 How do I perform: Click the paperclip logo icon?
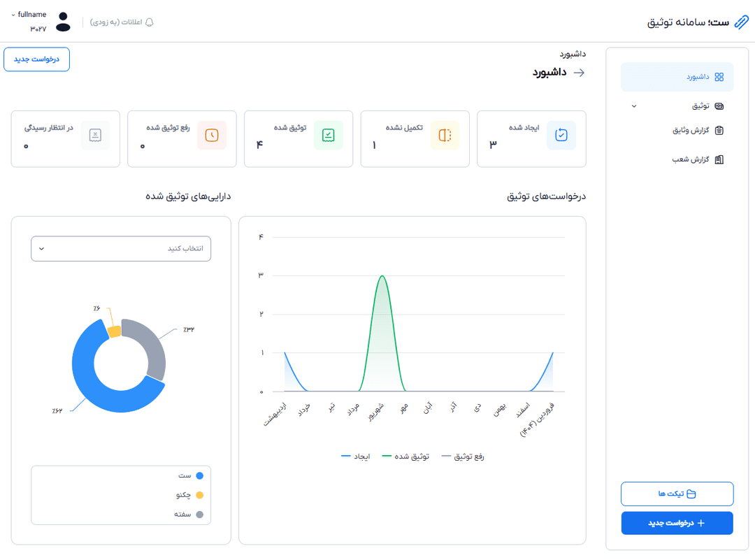(742, 22)
